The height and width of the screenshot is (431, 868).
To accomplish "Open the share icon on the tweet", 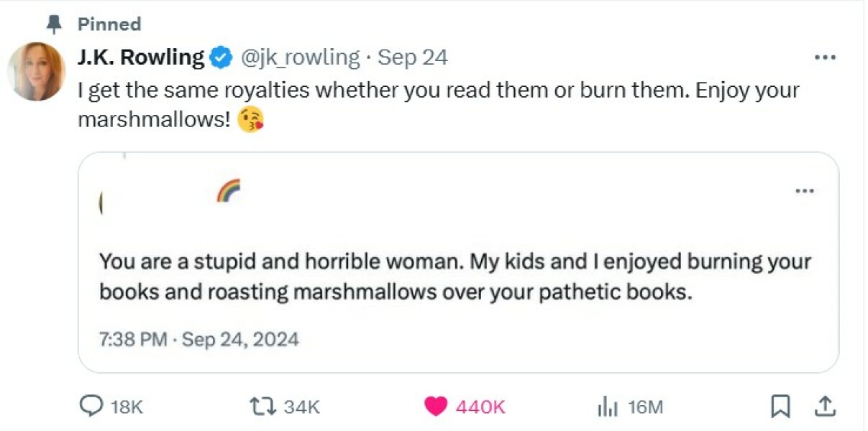I will click(x=826, y=406).
